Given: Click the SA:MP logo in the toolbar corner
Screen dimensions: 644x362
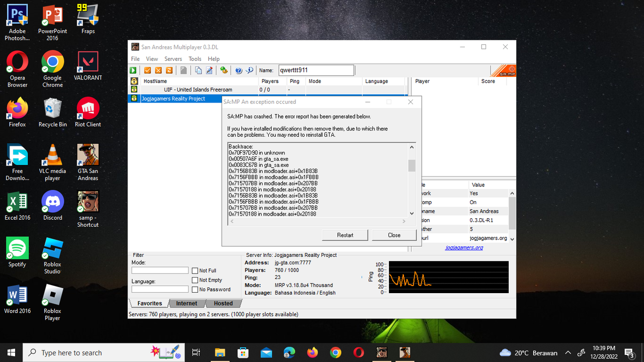Looking at the screenshot, I should (x=503, y=71).
